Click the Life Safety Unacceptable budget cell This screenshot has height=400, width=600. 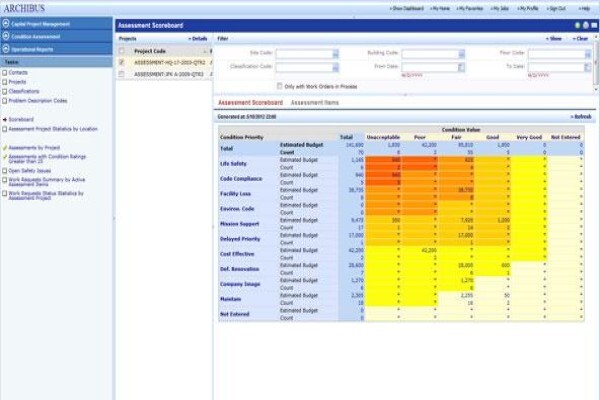tap(383, 160)
